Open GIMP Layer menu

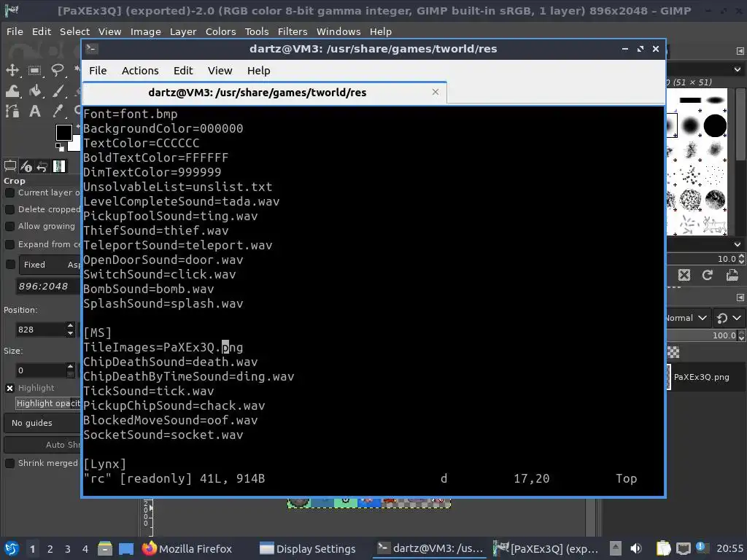pyautogui.click(x=183, y=31)
